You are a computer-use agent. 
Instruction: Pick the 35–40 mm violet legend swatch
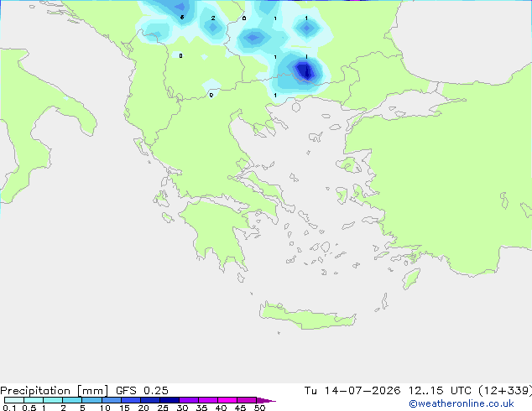click(x=208, y=400)
